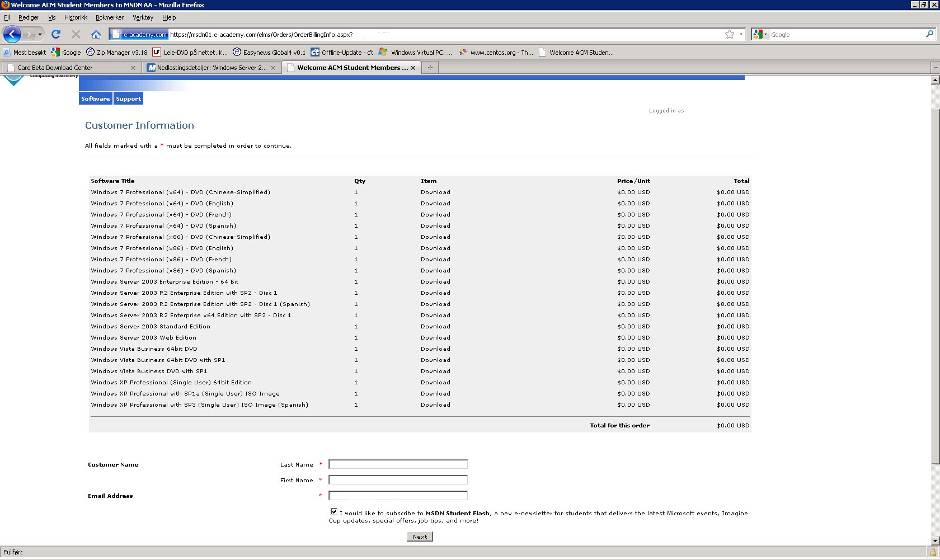
Task: Select Windows 7 Professional (x64) DVD (English) row
Action: coord(420,204)
